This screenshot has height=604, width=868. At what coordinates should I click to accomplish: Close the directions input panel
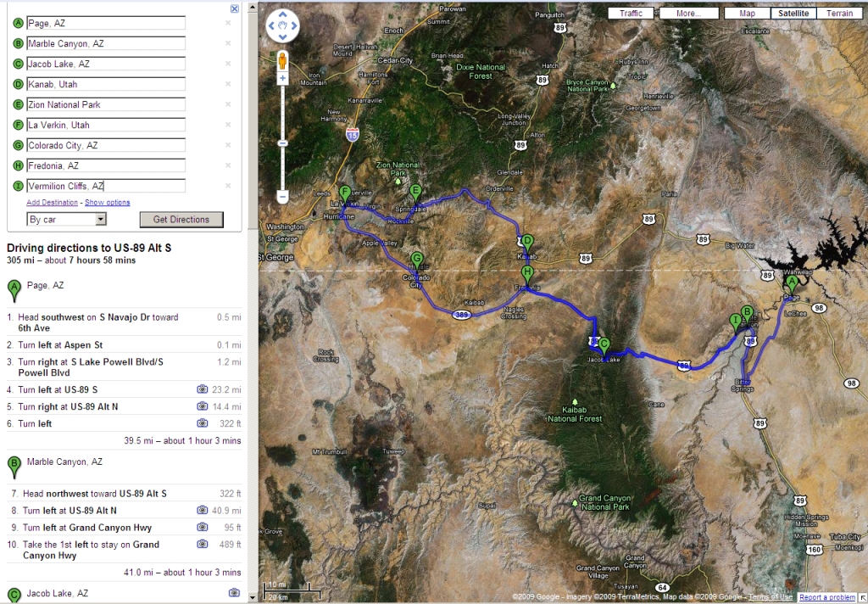pyautogui.click(x=234, y=8)
